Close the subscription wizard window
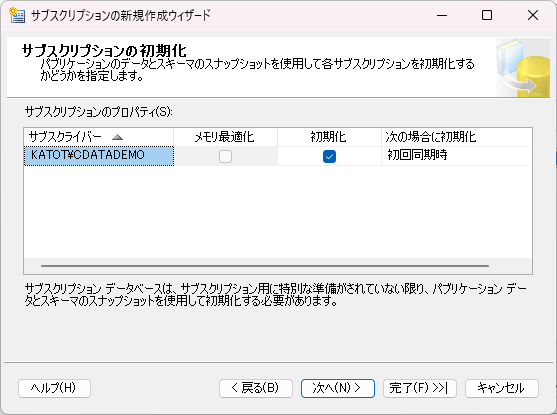 (x=533, y=15)
